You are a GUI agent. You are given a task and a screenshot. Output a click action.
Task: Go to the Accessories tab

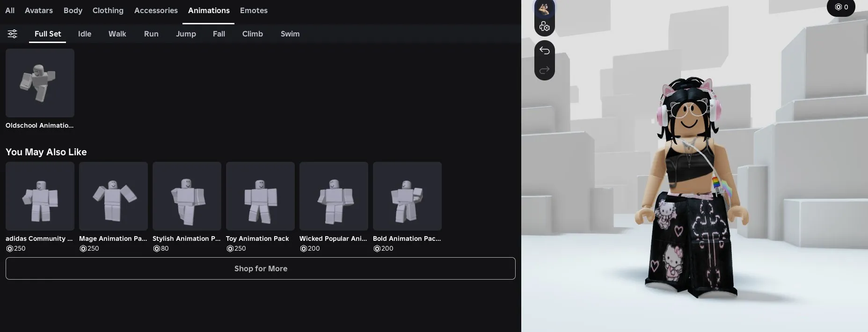tap(156, 10)
